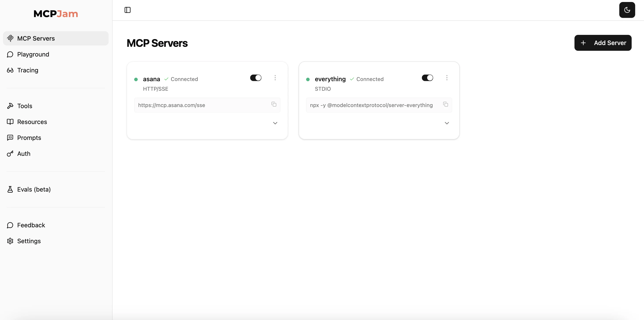Expand the asana server card details
644x320 pixels.
(275, 123)
